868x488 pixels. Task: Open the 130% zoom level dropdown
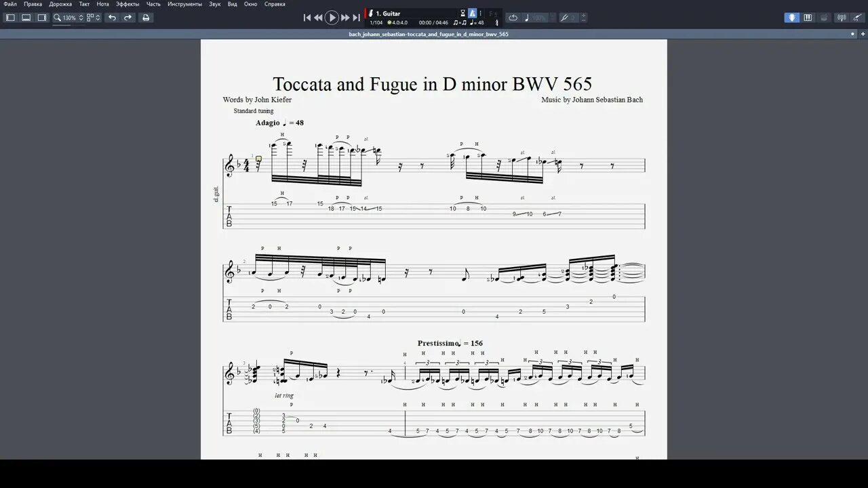click(73, 18)
